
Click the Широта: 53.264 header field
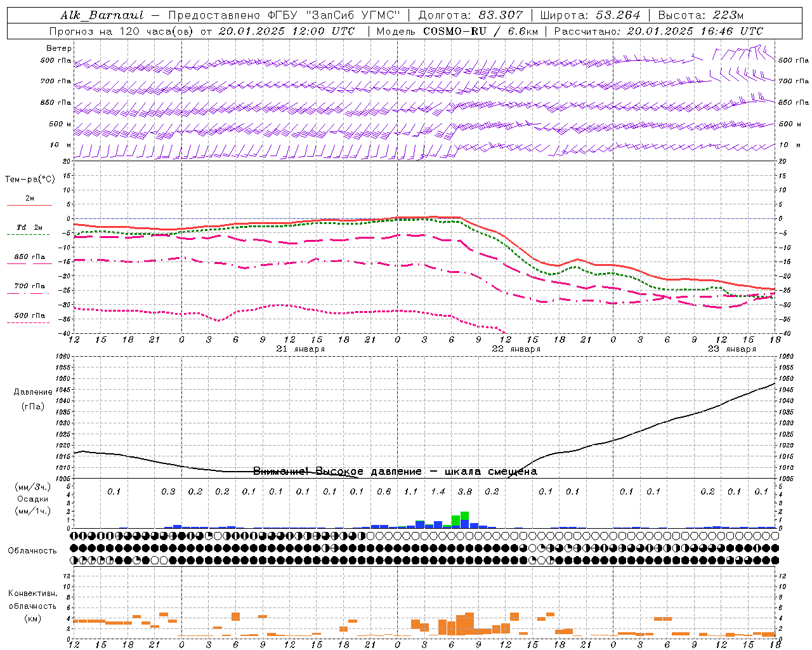click(590, 15)
